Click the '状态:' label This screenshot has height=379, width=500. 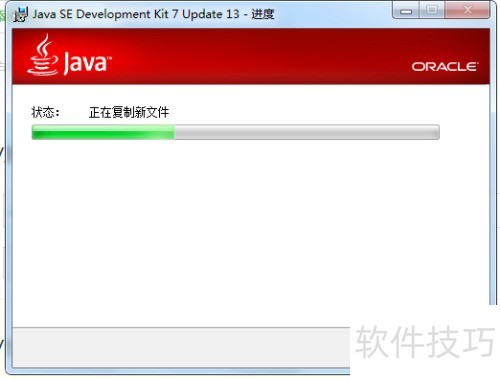(x=45, y=112)
